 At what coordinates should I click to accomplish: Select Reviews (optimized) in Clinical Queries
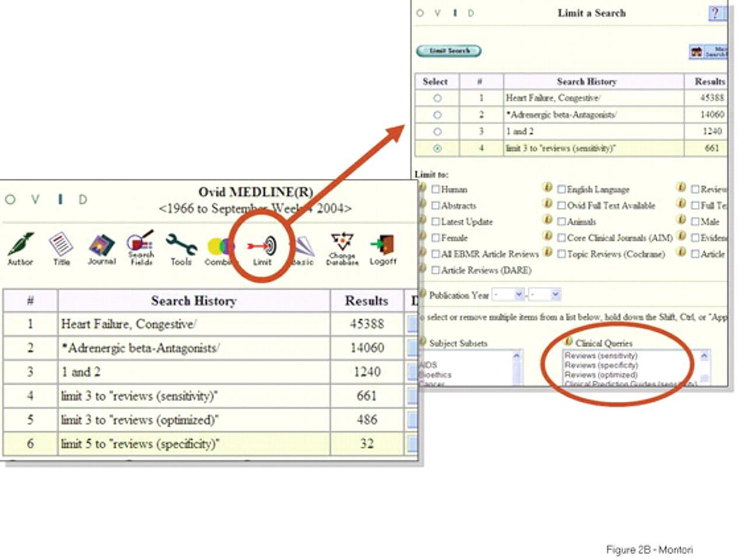pos(601,374)
